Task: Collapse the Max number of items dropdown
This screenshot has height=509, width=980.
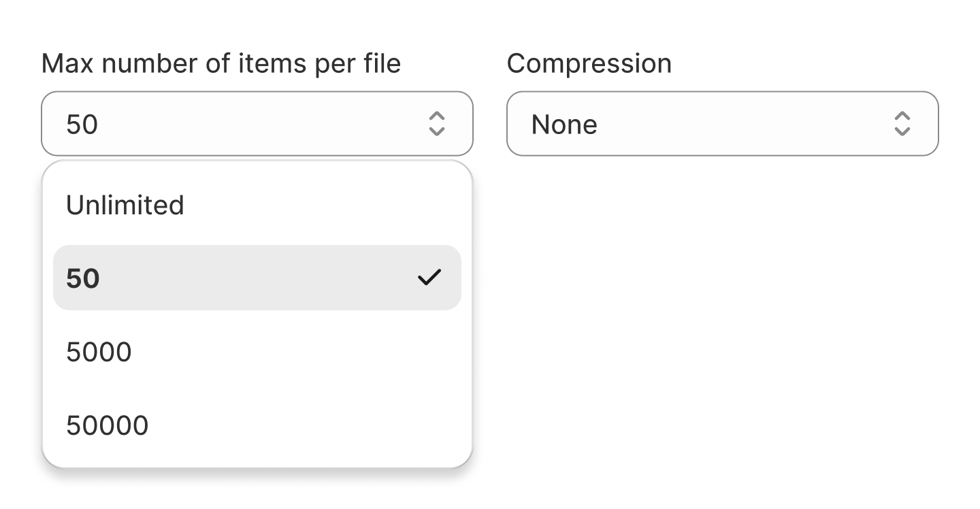Action: 257,124
